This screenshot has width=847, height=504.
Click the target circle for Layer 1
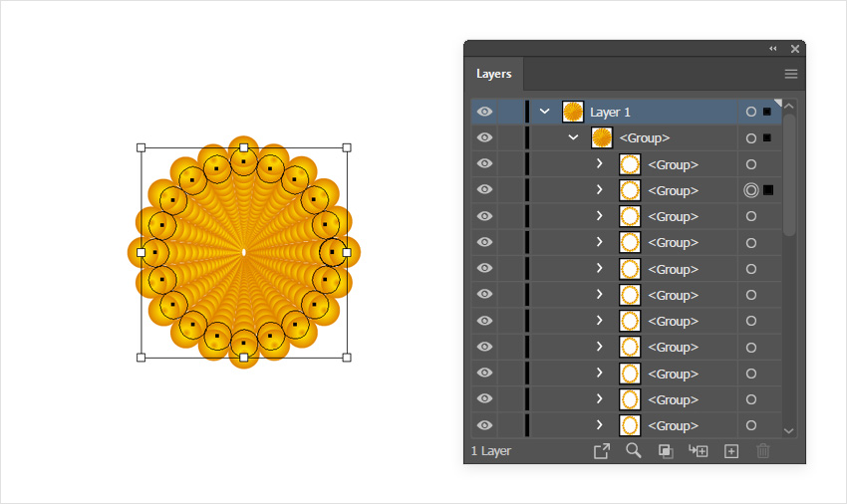point(751,112)
